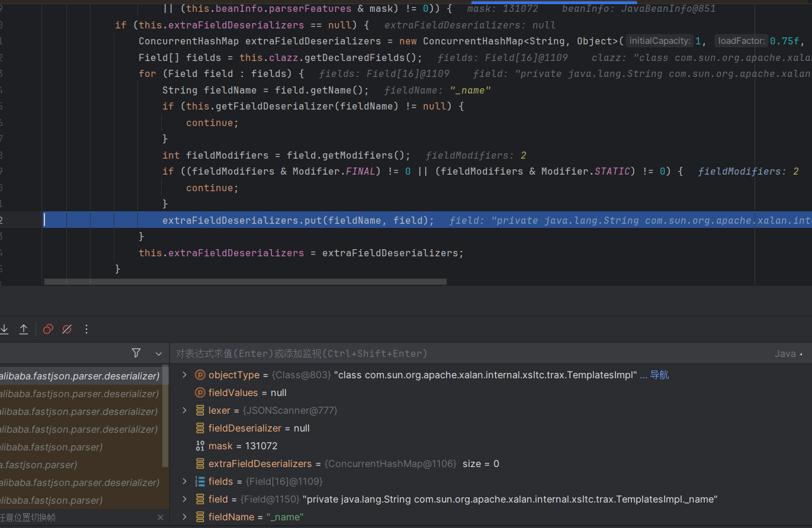Open the View Breakpoints red circles icon

(49, 329)
